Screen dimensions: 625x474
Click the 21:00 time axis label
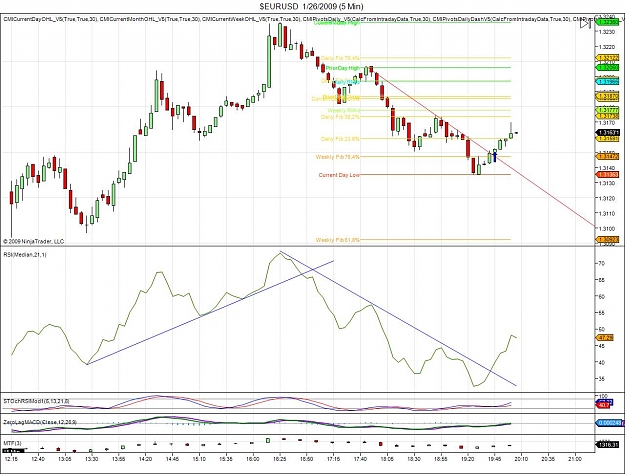[x=575, y=459]
